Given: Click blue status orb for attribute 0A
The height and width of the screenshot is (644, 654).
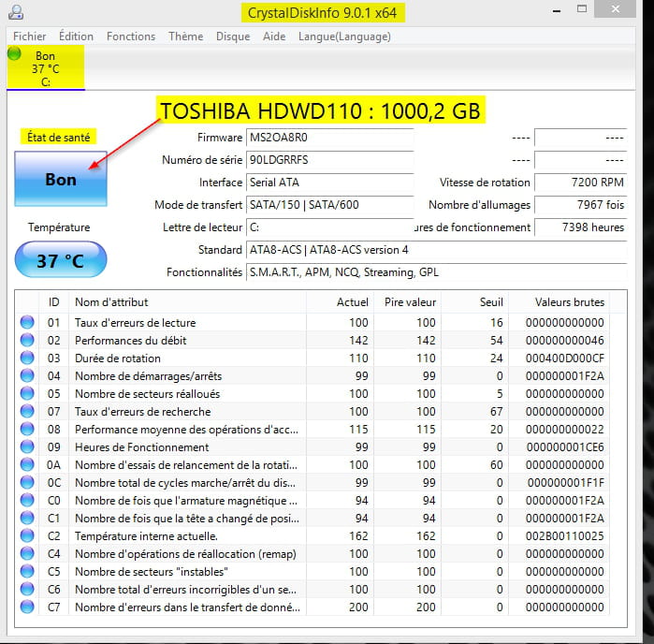Looking at the screenshot, I should pos(27,464).
